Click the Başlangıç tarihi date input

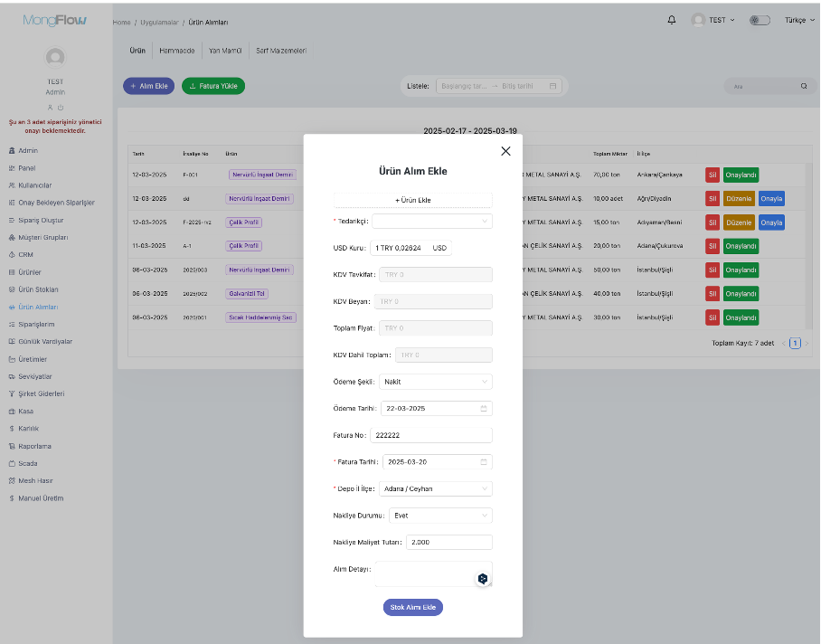point(464,86)
